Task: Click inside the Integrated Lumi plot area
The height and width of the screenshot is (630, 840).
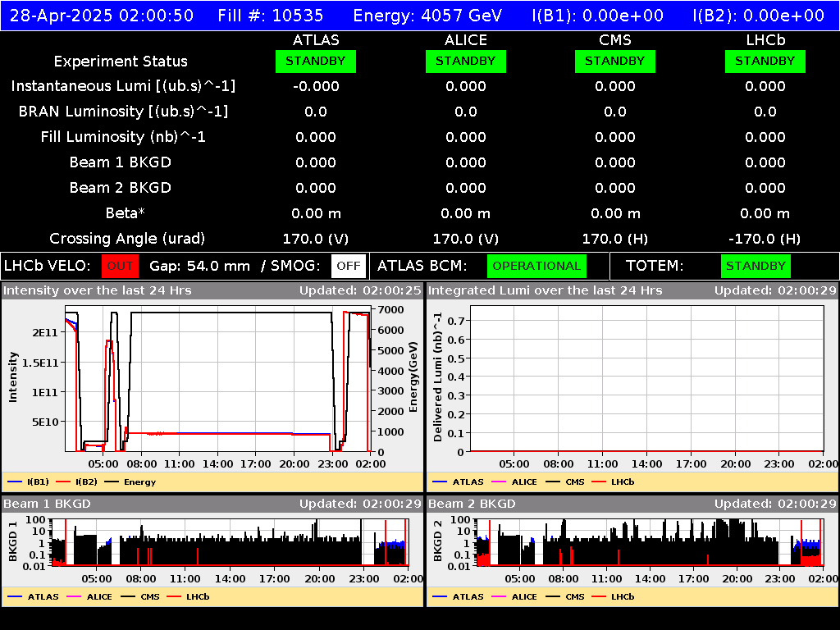Action: (646, 379)
